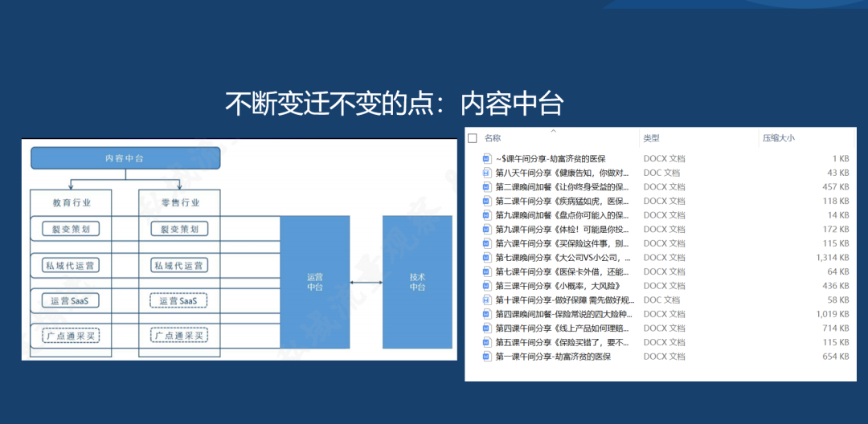This screenshot has height=424, width=868.
Task: Click the icon beside 第九课午间分享《体检！
Action: click(x=486, y=229)
